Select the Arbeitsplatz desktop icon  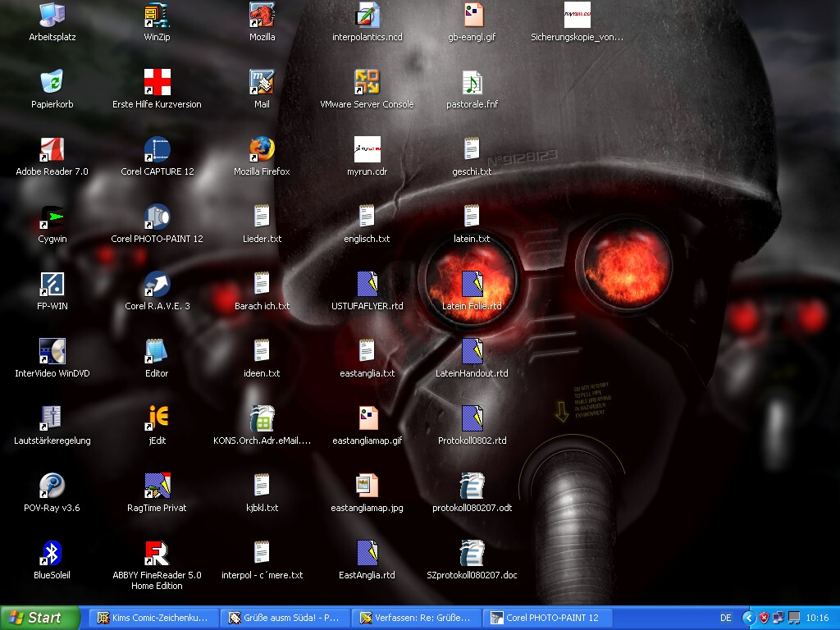[x=52, y=16]
